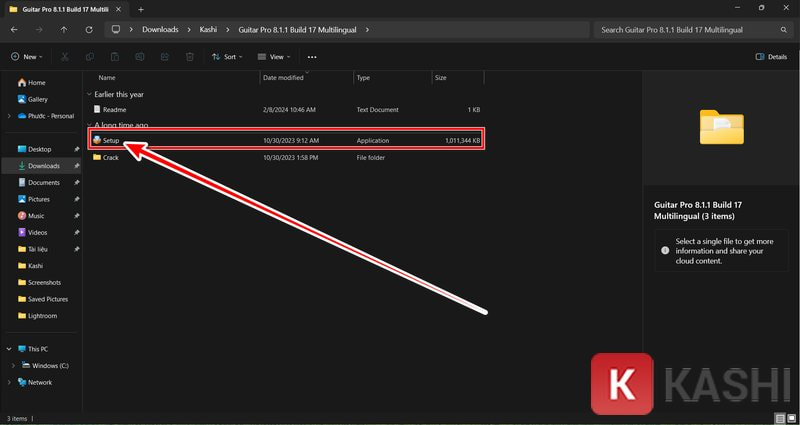Collapse the 'Earlier this year' group
The height and width of the screenshot is (425, 800).
[x=88, y=94]
